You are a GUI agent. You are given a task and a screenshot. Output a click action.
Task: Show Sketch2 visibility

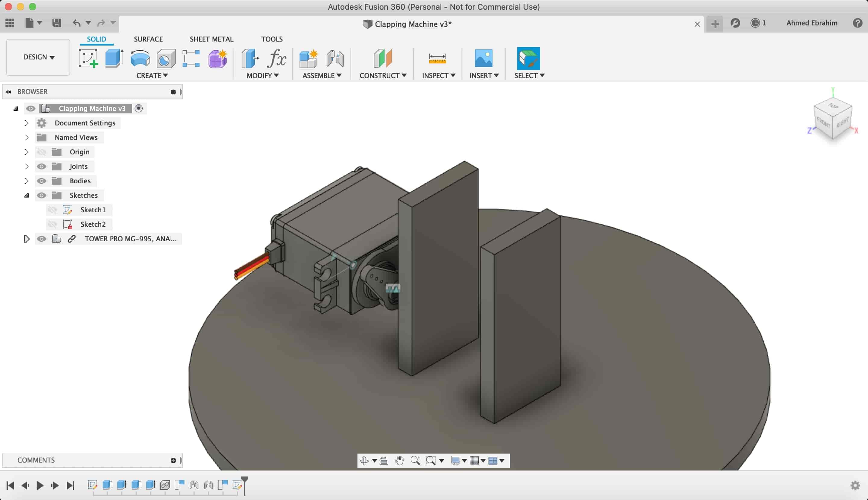(x=52, y=224)
